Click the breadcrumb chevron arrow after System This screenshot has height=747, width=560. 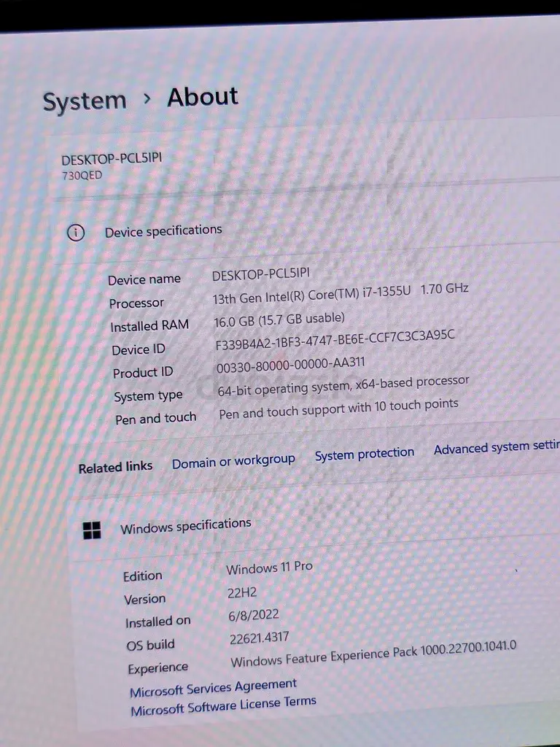[x=147, y=98]
